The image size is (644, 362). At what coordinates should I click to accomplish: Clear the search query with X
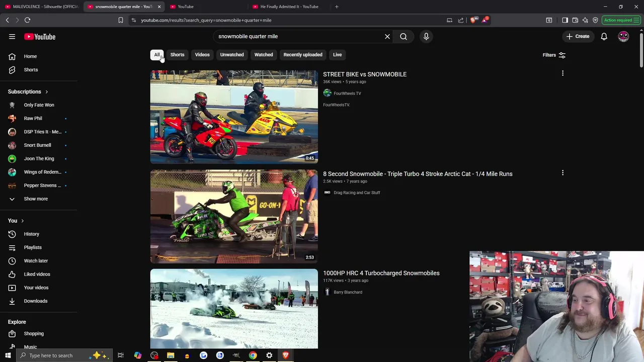click(387, 36)
